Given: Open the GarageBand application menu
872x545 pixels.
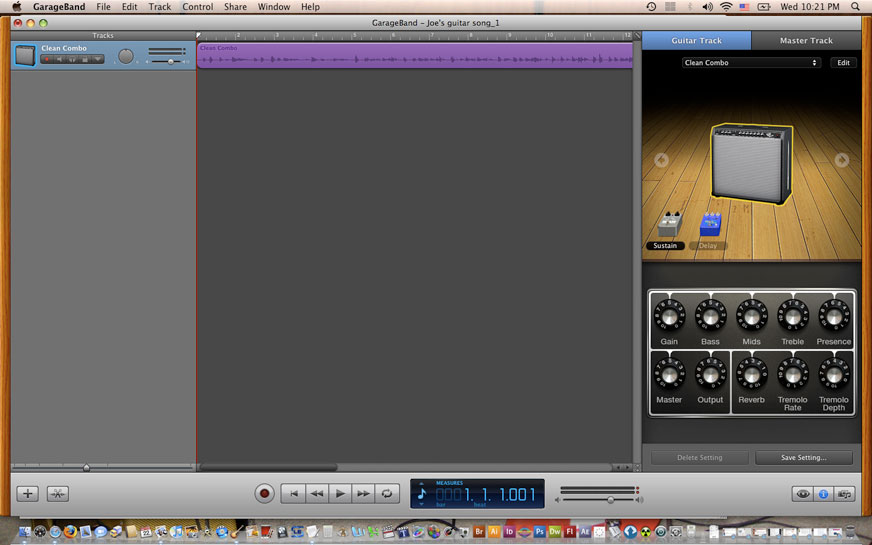Looking at the screenshot, I should 59,7.
